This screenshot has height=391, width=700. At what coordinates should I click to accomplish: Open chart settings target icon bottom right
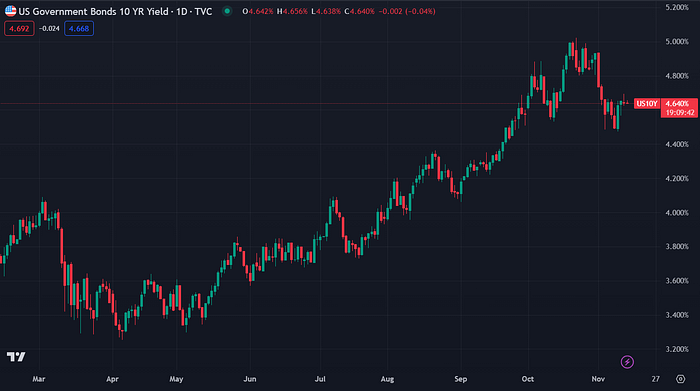click(680, 379)
